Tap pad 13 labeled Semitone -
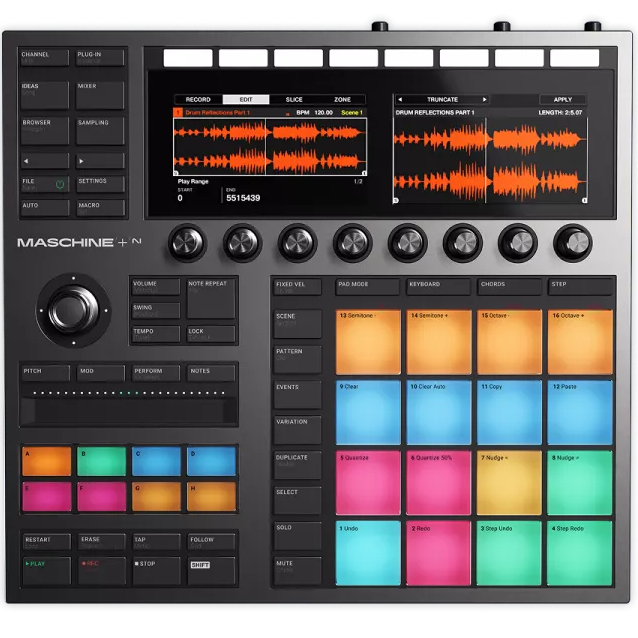The width and height of the screenshot is (638, 638). (x=367, y=342)
